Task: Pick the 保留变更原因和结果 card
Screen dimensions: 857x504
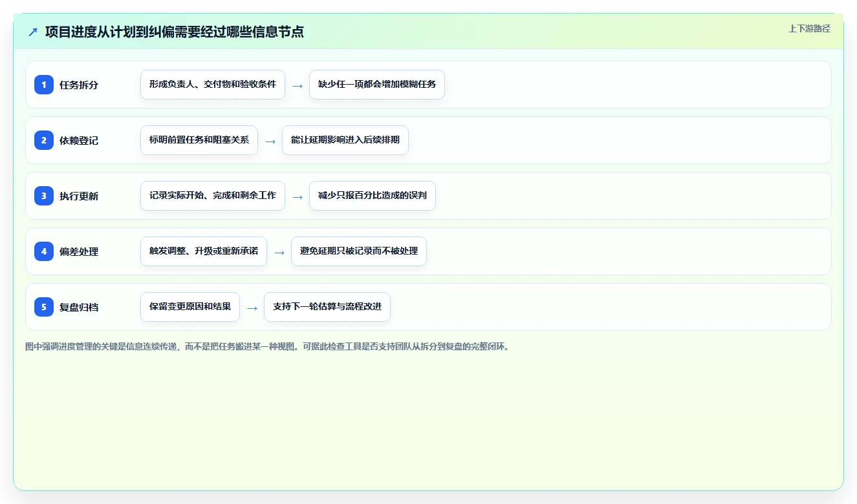Action: [190, 307]
